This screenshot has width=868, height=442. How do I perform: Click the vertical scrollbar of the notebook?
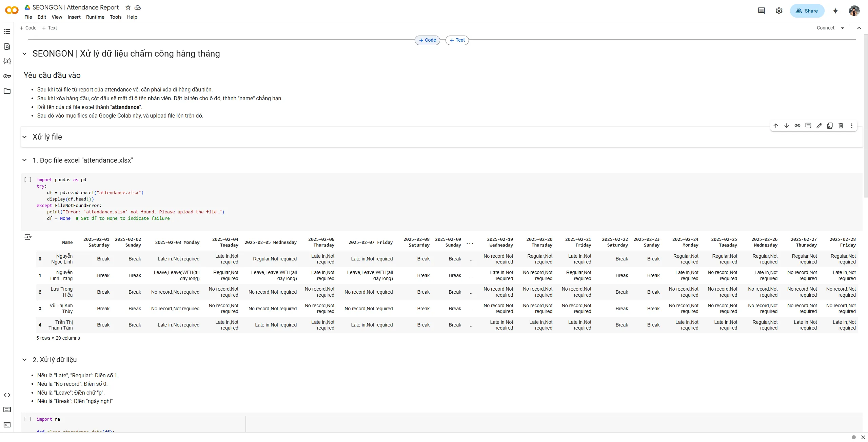(866, 116)
